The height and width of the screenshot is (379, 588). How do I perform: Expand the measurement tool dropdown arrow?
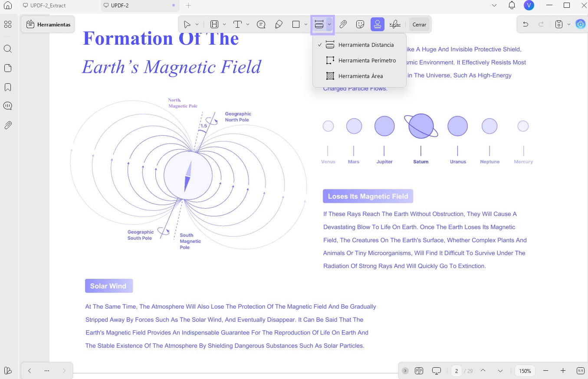pyautogui.click(x=329, y=24)
